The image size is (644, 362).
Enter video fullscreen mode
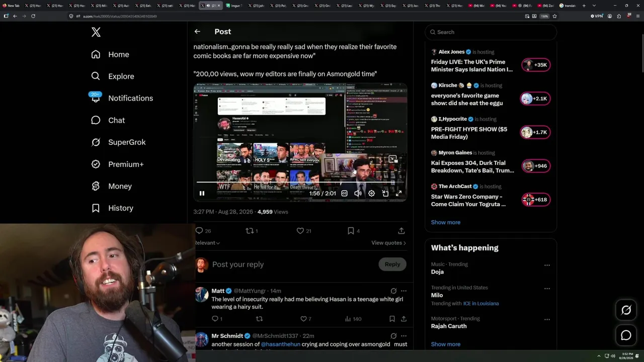click(398, 193)
